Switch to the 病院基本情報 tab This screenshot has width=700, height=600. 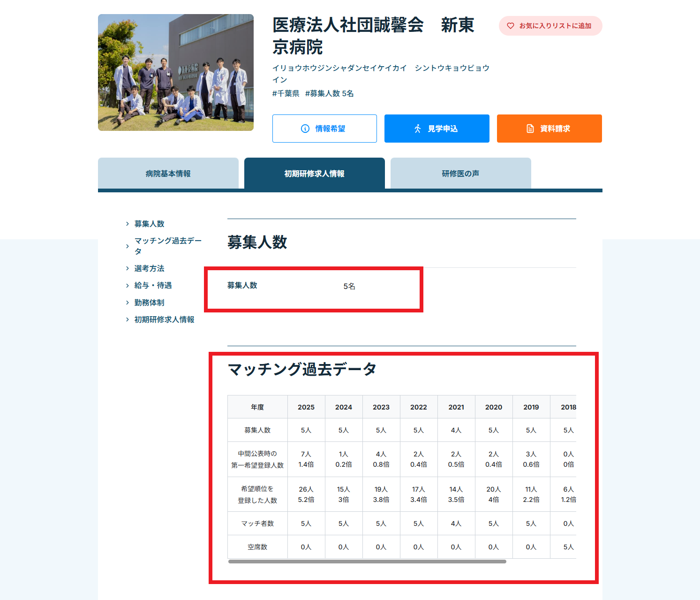[168, 174]
